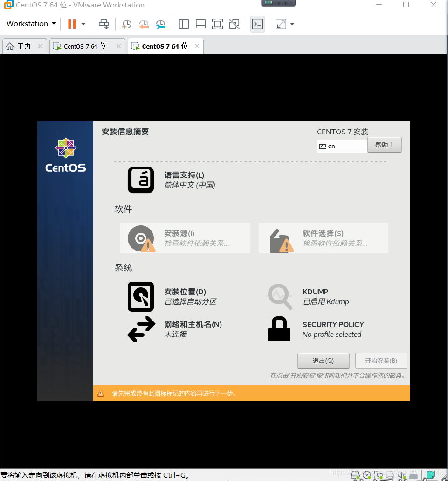The image size is (448, 481).
Task: Open 软件选择(S) software selection package icon
Action: (281, 241)
